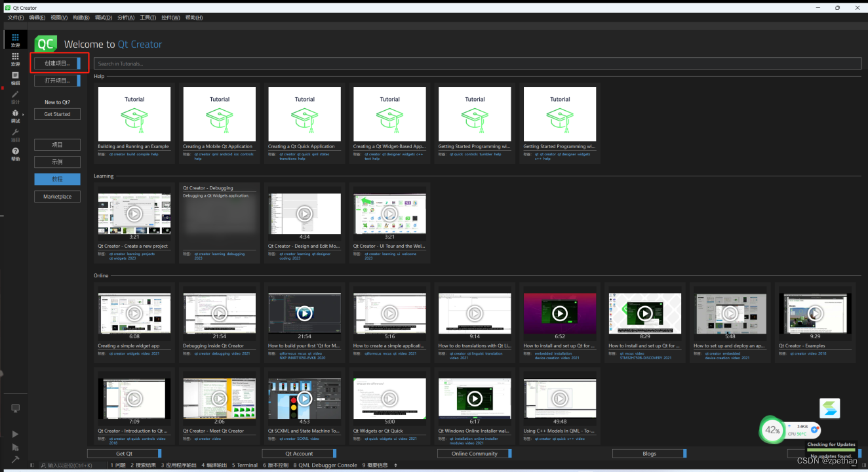Click the 42% memory accelerator widget

773,431
